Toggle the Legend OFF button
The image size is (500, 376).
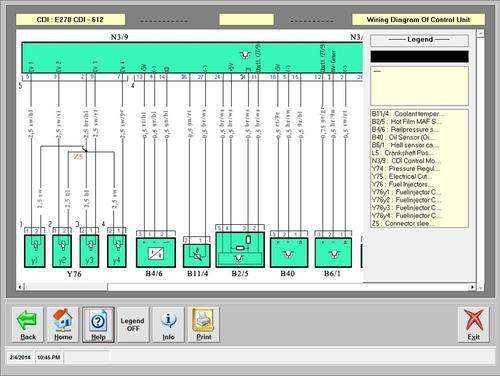pos(133,325)
